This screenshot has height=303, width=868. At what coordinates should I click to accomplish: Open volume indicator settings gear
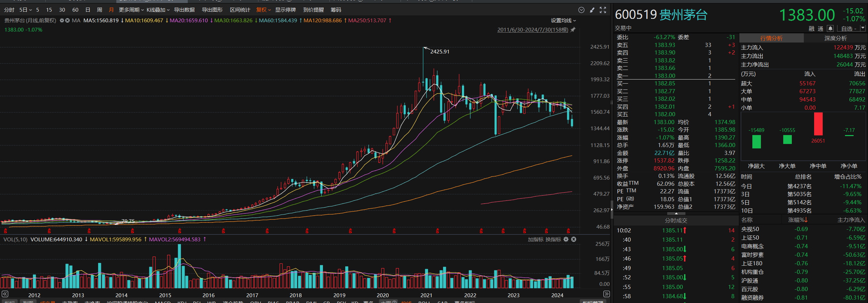(x=566, y=239)
